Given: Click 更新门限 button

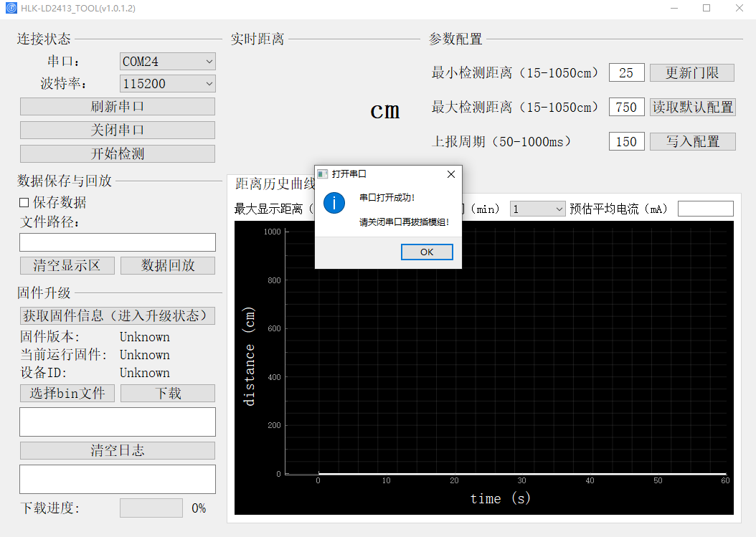Looking at the screenshot, I should point(692,72).
